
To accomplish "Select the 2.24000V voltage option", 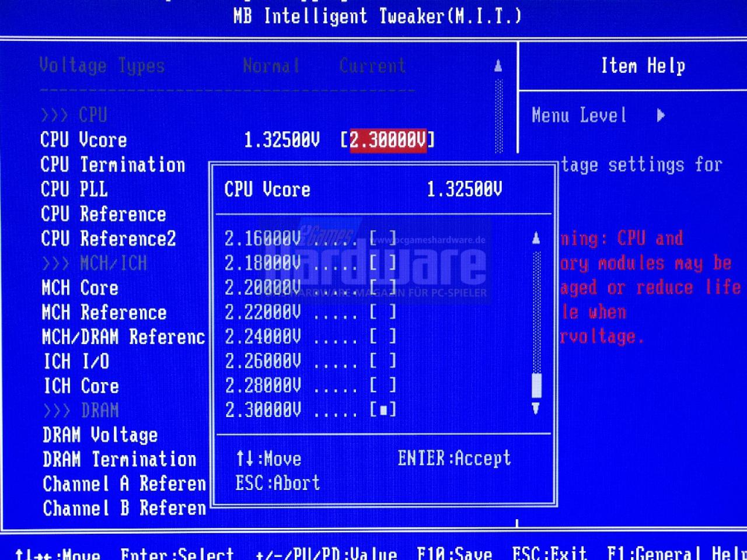I will [x=310, y=336].
